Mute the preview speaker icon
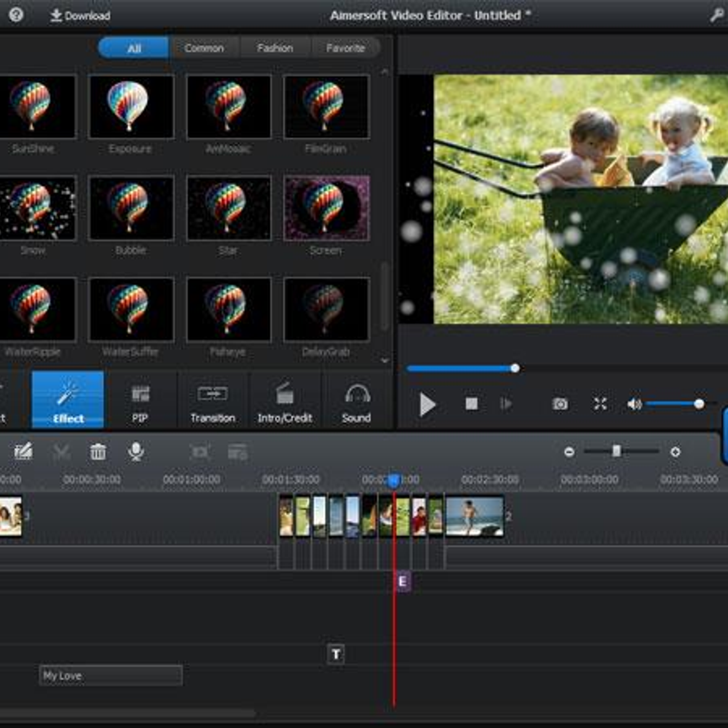Viewport: 728px width, 728px height. click(x=634, y=404)
